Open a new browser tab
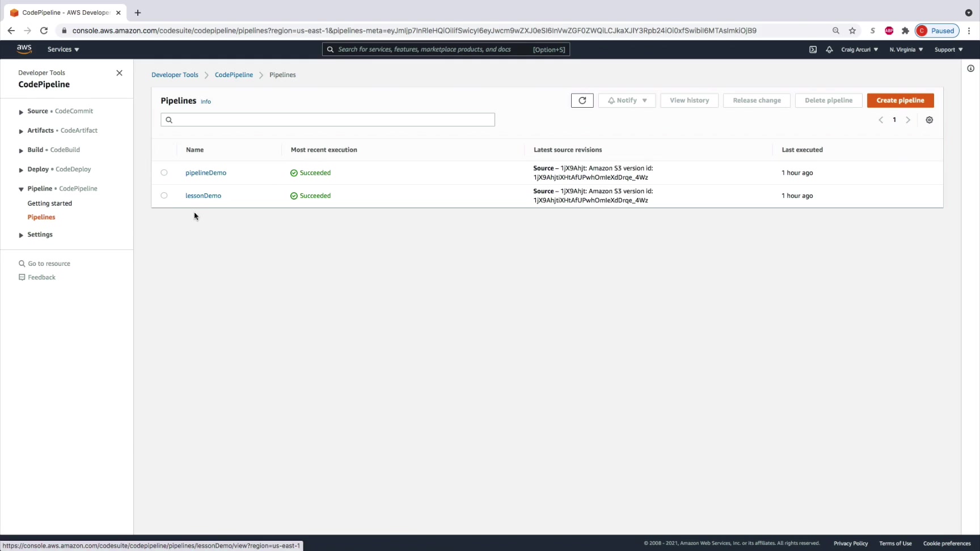This screenshot has width=980, height=551. (137, 12)
